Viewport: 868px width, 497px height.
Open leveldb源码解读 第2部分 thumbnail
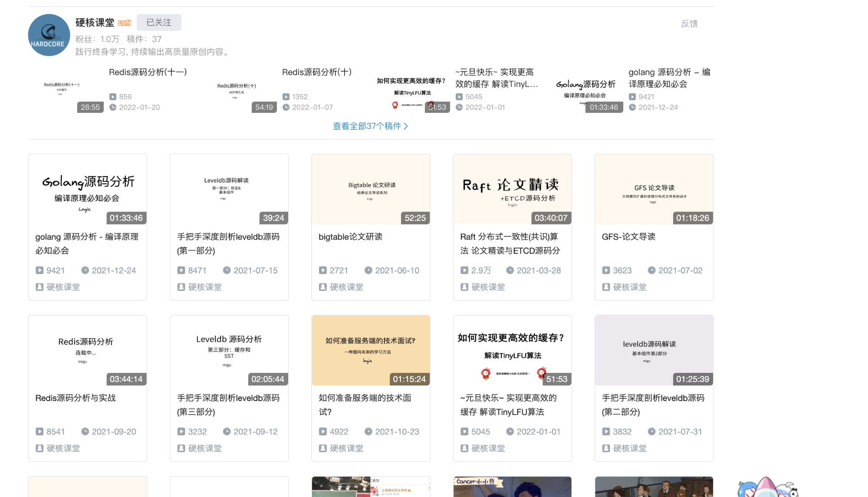pos(654,351)
